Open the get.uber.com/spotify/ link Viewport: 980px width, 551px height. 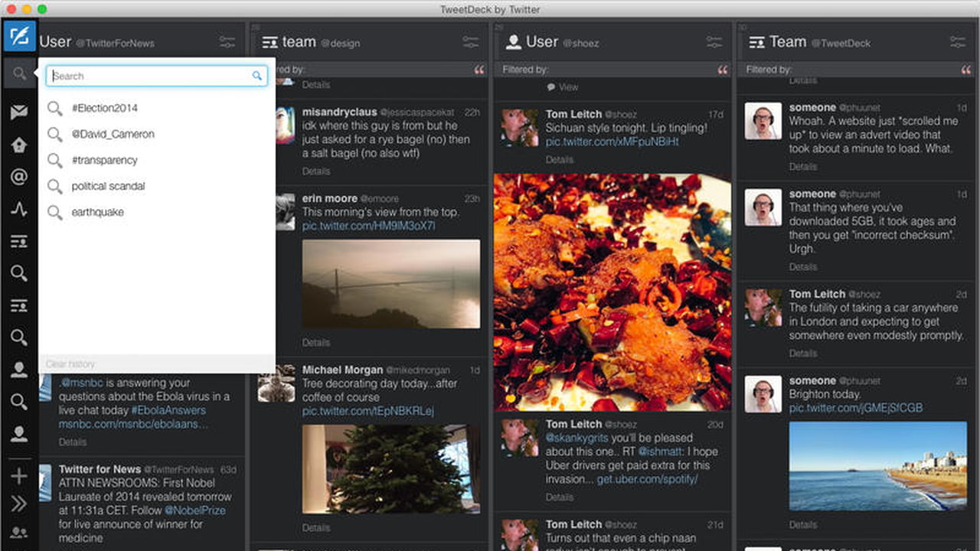[x=648, y=479]
